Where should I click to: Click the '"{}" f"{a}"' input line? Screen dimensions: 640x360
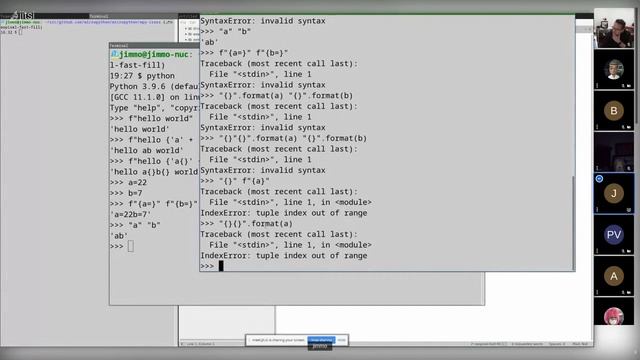(235, 181)
